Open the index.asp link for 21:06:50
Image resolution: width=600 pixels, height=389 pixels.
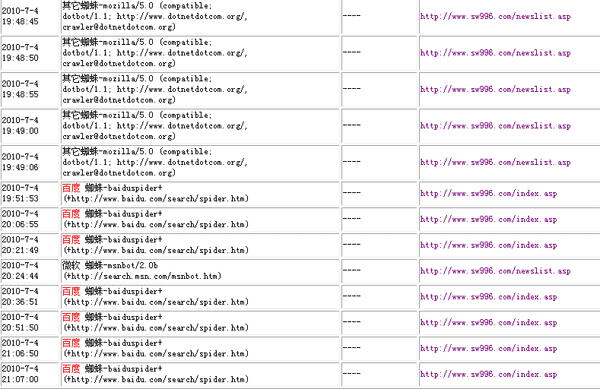coord(489,348)
